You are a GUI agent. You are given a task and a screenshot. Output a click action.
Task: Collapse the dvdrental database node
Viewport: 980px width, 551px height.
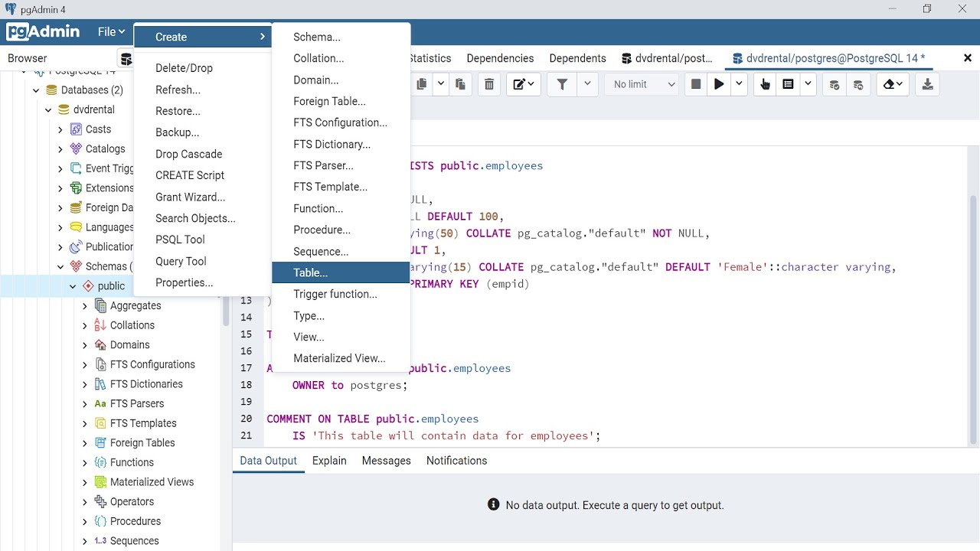[48, 109]
